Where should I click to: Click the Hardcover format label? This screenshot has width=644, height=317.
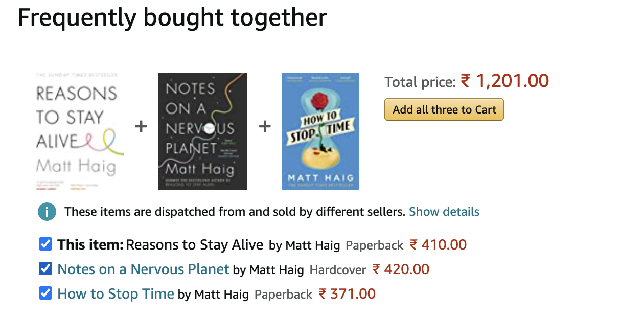338,270
